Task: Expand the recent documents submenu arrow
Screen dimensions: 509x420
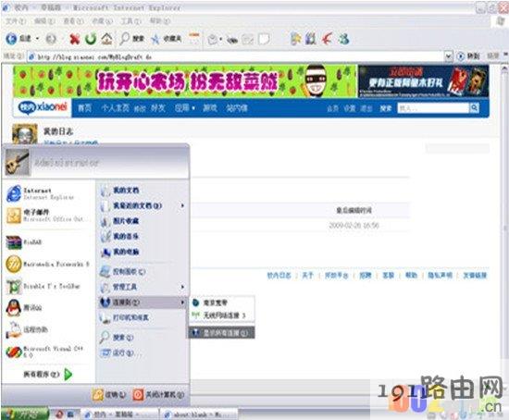Action: click(182, 205)
